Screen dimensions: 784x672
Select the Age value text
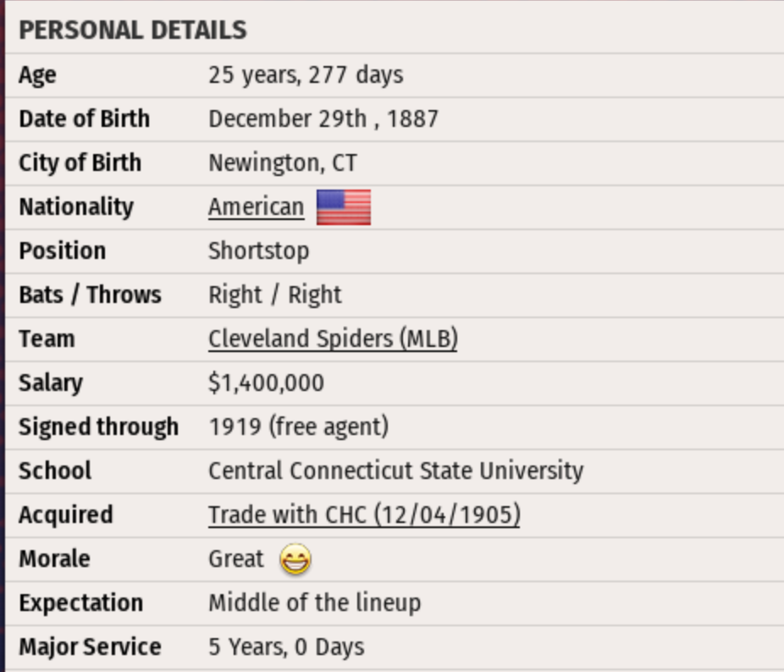point(306,75)
